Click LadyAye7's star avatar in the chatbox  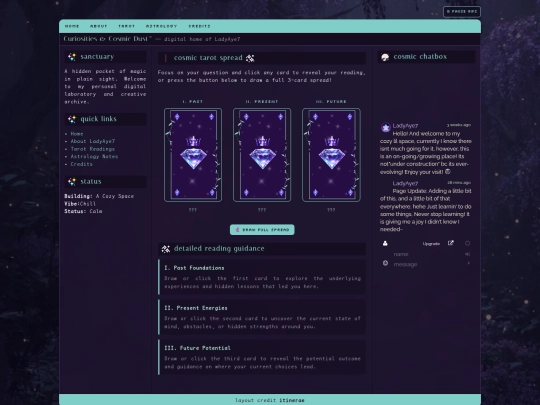[385, 127]
